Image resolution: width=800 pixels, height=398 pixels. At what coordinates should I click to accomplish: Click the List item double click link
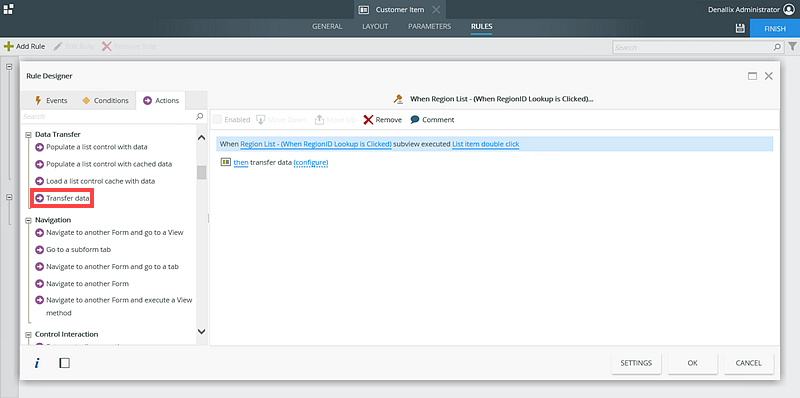click(486, 144)
